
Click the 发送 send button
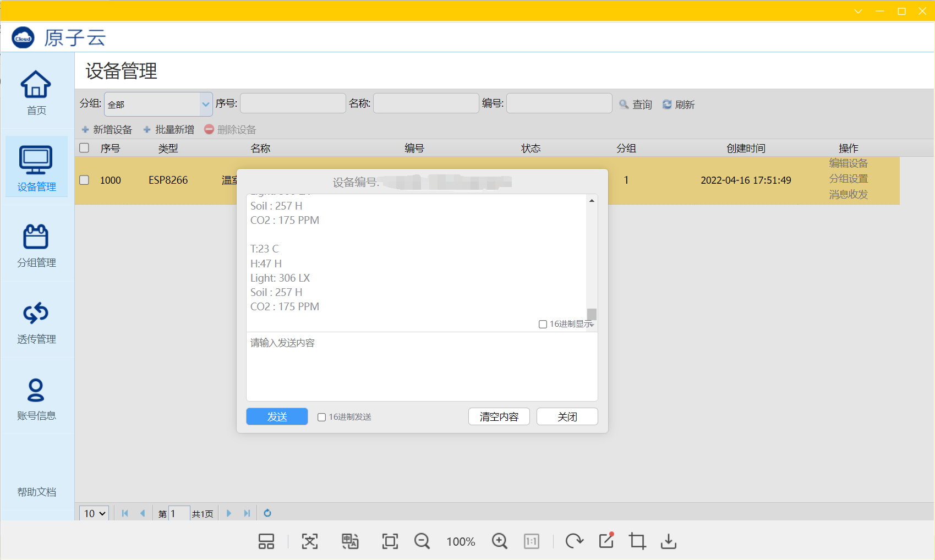(x=277, y=416)
